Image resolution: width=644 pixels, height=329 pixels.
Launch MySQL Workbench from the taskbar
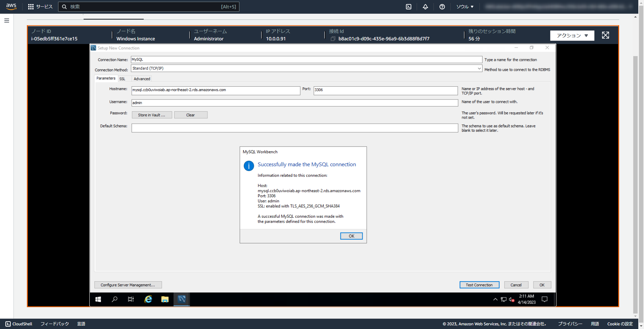click(181, 299)
